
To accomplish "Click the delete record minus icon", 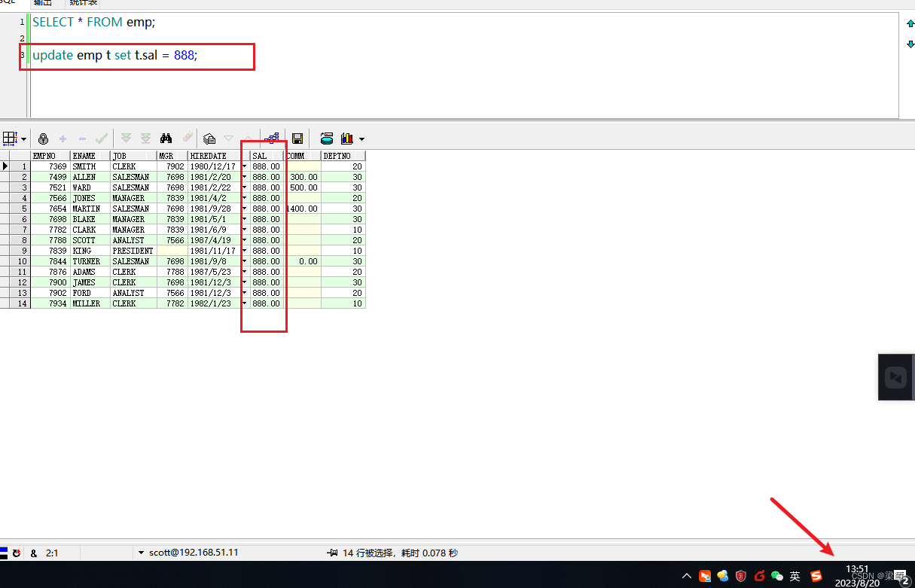I will point(82,139).
